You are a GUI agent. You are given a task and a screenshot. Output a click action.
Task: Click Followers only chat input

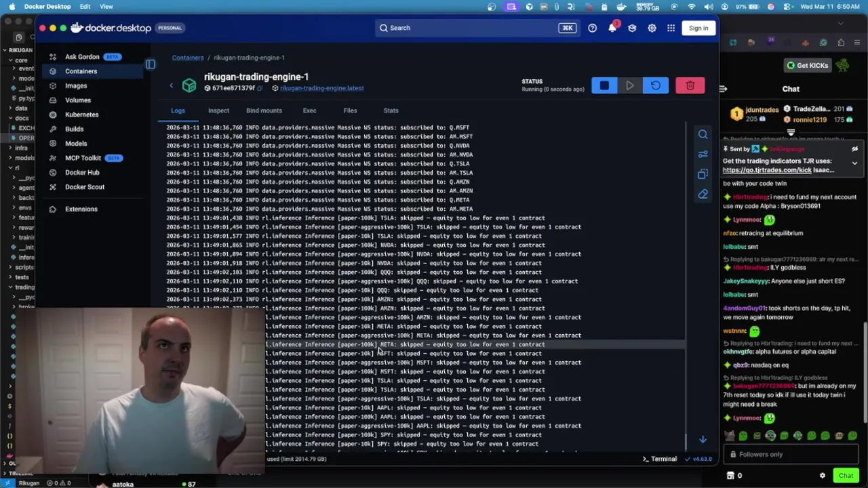coord(791,454)
